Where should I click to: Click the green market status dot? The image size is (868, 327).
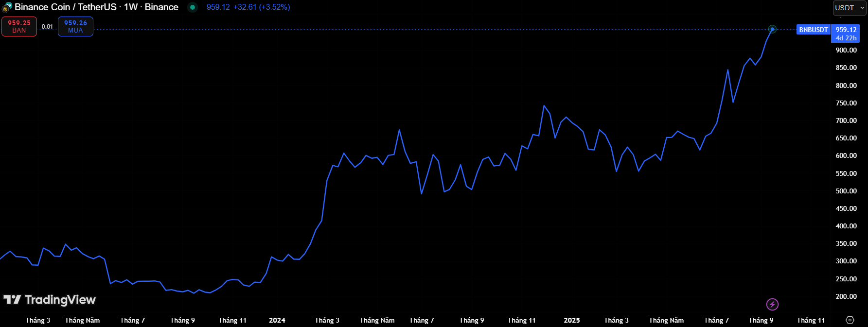(193, 7)
